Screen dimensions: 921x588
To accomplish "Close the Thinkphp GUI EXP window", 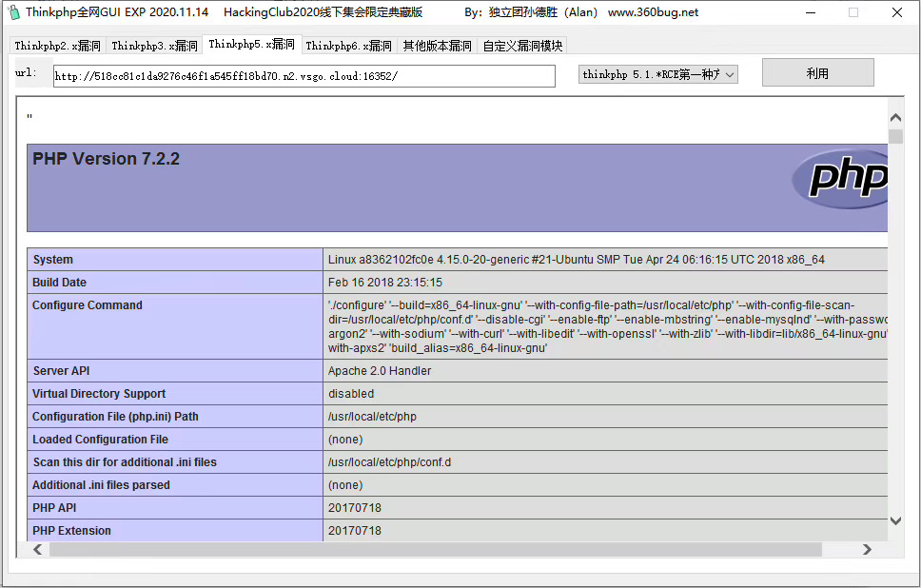I will point(897,12).
